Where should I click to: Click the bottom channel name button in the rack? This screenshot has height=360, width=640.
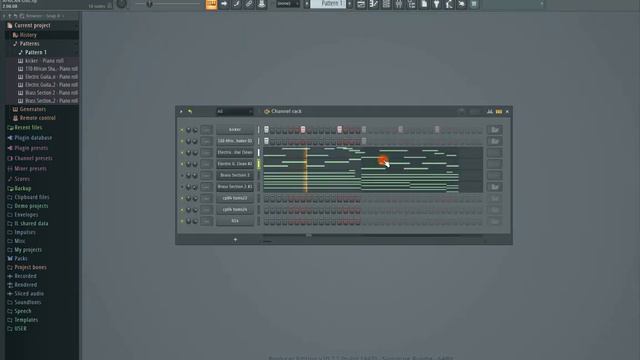tap(235, 221)
